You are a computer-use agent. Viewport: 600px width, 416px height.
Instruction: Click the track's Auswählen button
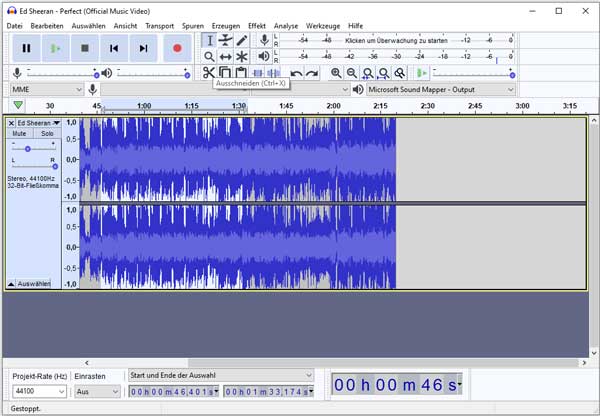coord(34,284)
